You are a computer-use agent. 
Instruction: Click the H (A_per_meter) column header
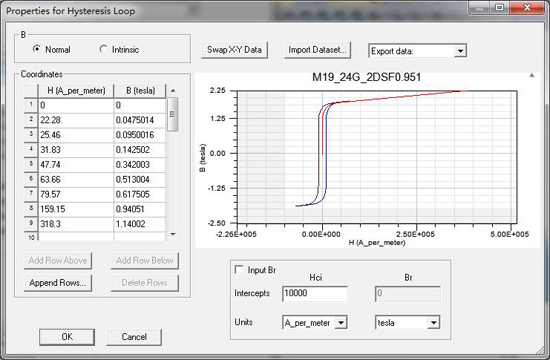pyautogui.click(x=76, y=91)
